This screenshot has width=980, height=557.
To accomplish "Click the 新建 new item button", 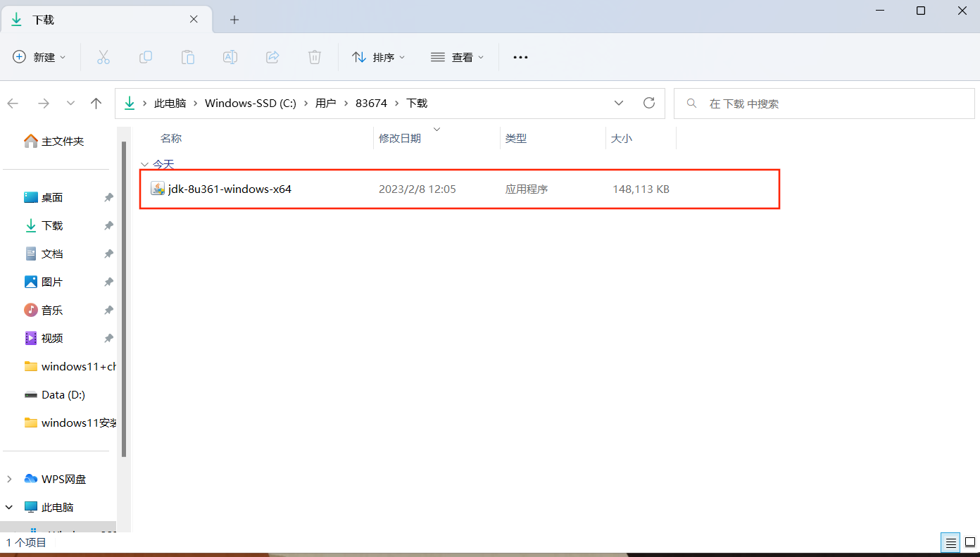I will (39, 57).
